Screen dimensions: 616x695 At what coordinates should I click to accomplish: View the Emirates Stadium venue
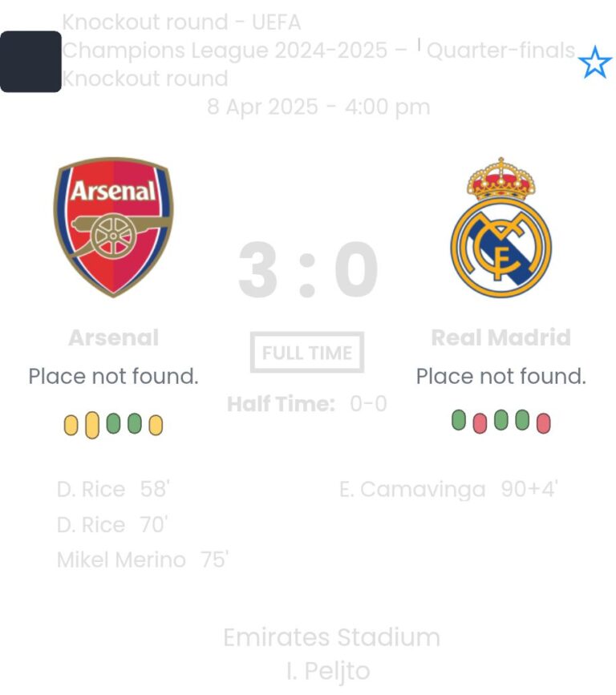coord(331,637)
